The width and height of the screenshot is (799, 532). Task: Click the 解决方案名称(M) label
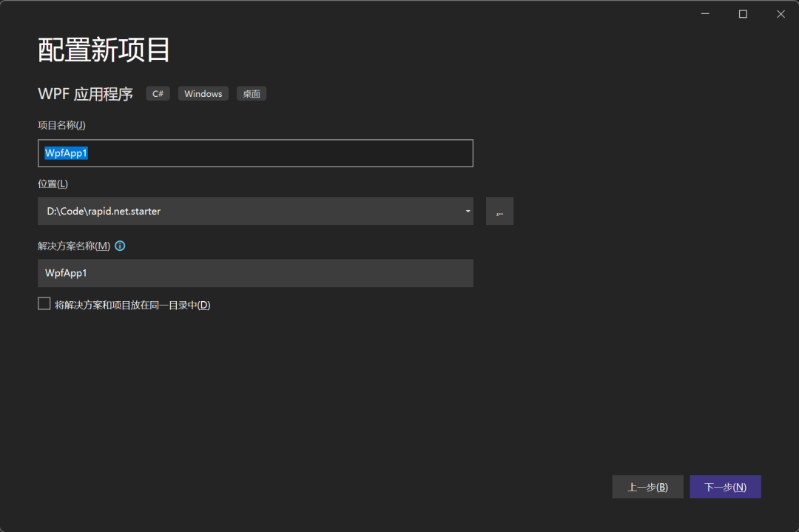(x=74, y=246)
